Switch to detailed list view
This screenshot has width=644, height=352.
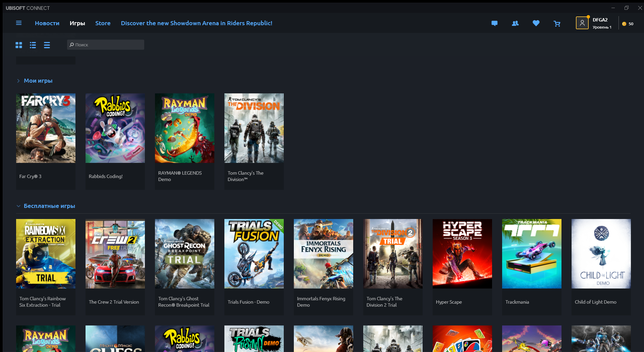33,45
